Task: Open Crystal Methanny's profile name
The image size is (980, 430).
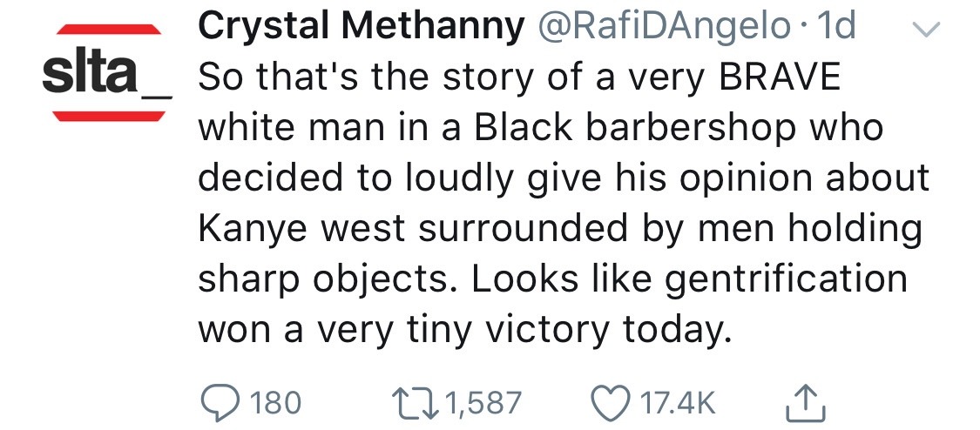Action: tap(362, 29)
